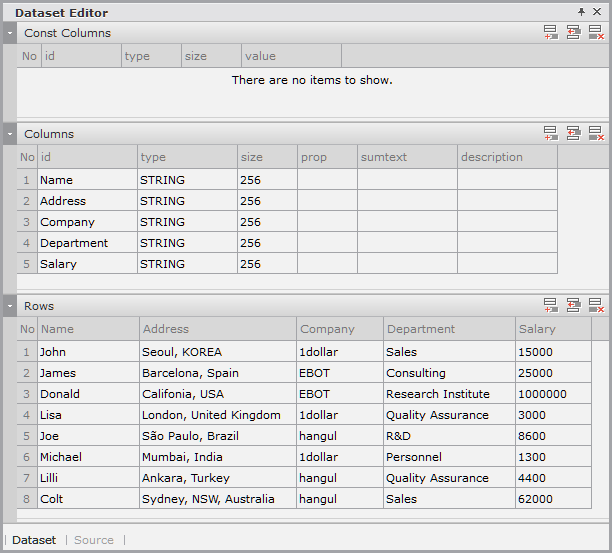Switch to the Dataset tab

(34, 540)
